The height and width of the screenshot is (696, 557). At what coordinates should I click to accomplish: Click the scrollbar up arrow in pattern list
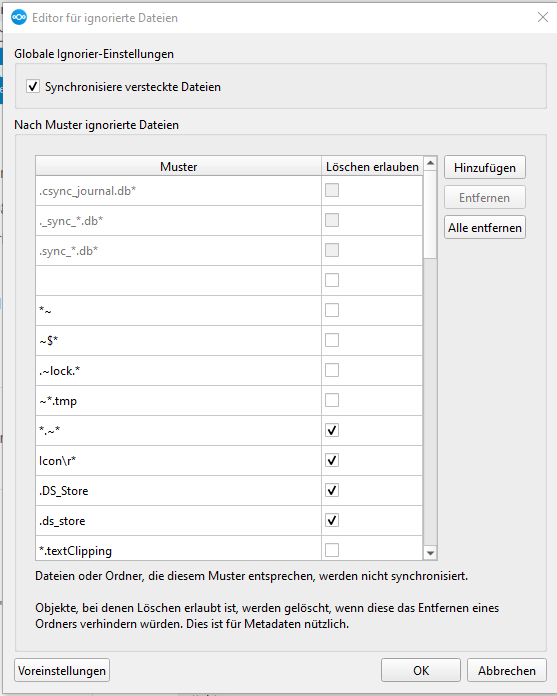(430, 163)
